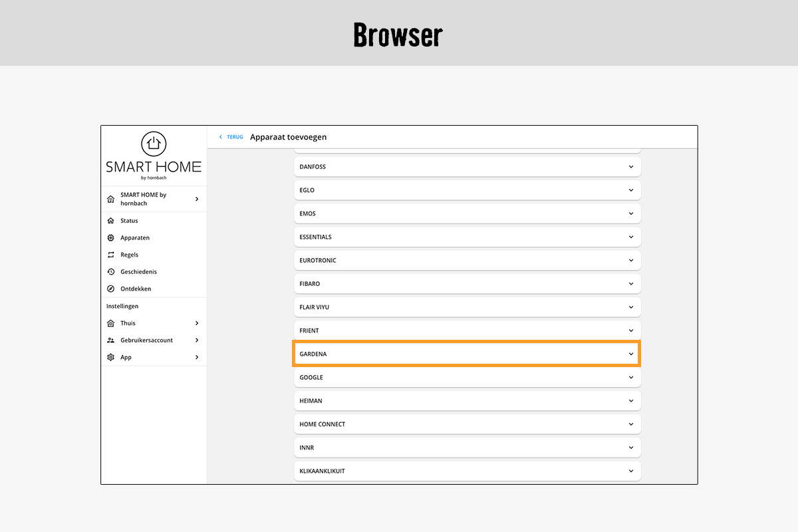Click the GOOGLE brand name text
The width and height of the screenshot is (798, 532).
pyautogui.click(x=311, y=377)
